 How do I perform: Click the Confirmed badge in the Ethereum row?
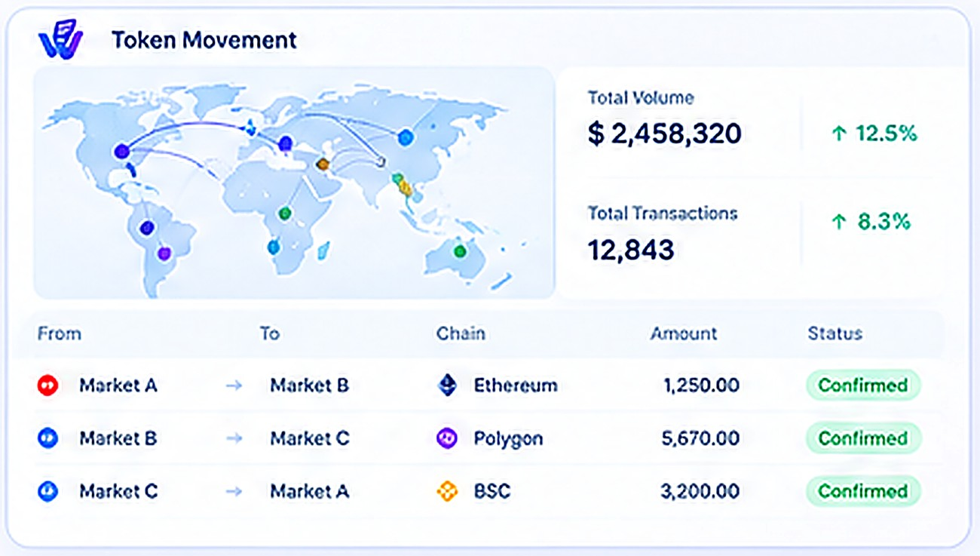coord(863,386)
